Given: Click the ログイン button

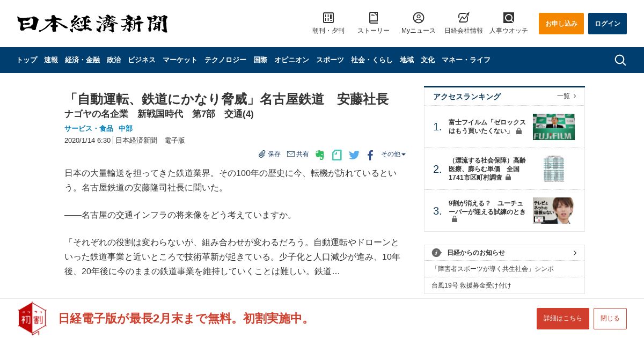Looking at the screenshot, I should coord(608,24).
